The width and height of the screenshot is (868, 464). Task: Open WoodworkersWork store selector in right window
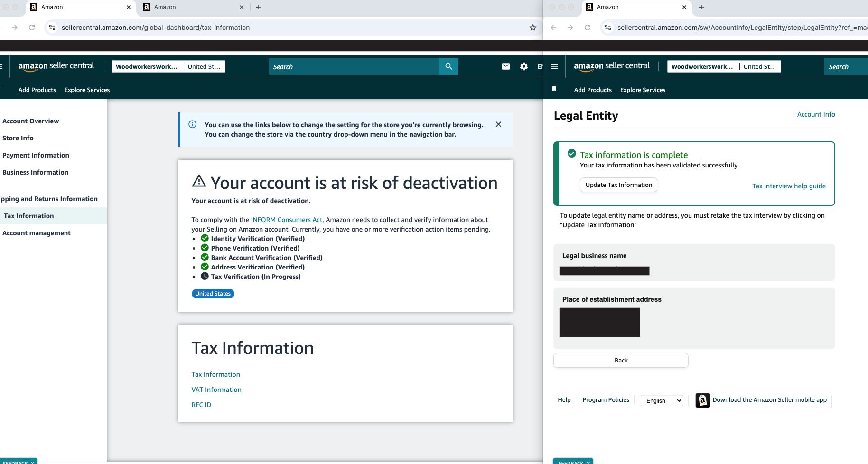coord(702,66)
